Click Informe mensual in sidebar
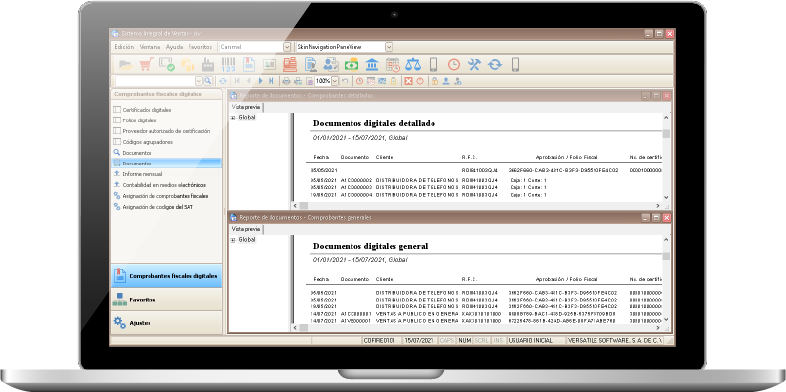The height and width of the screenshot is (392, 786). tap(142, 174)
